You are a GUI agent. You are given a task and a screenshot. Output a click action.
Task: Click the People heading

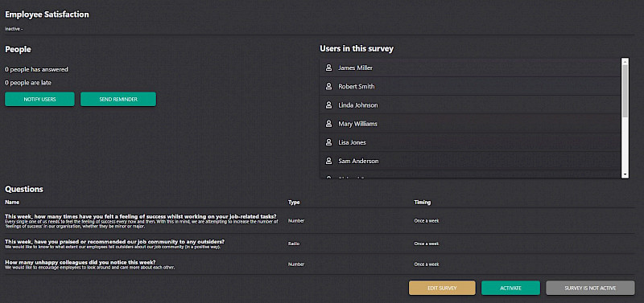coord(18,49)
